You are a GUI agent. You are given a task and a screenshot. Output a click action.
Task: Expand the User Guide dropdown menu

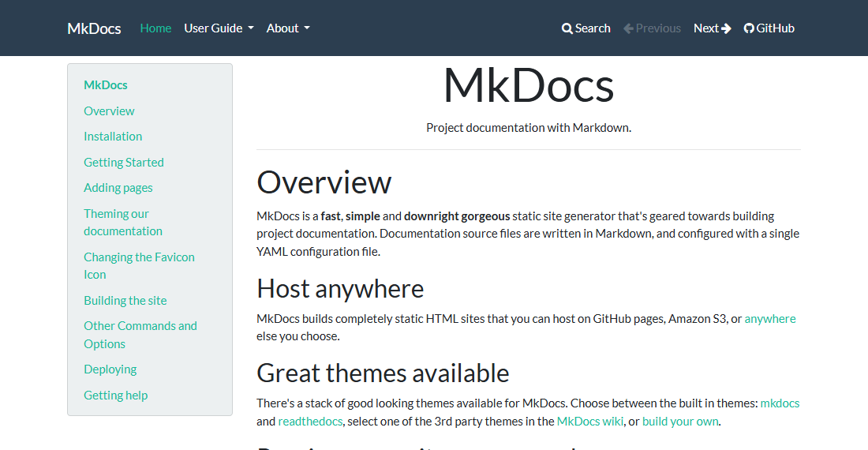(219, 28)
